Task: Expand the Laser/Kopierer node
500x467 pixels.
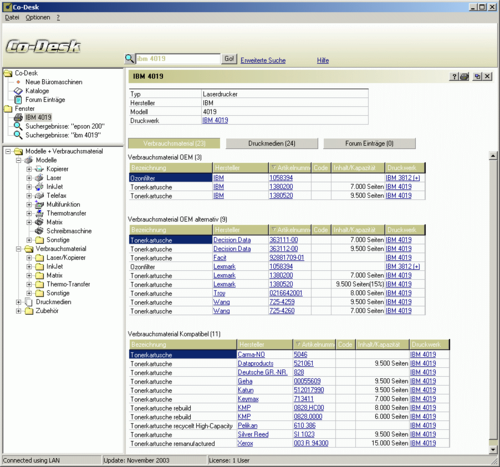Action: click(29, 258)
